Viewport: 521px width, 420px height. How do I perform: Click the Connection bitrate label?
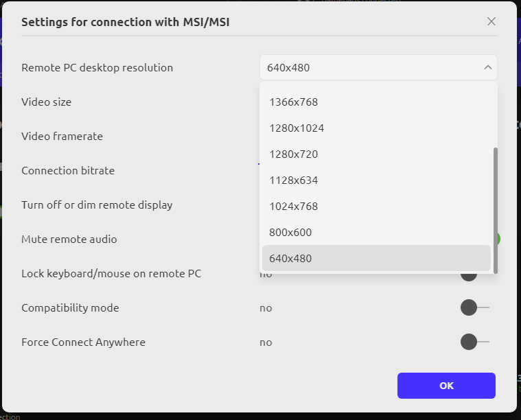(68, 170)
